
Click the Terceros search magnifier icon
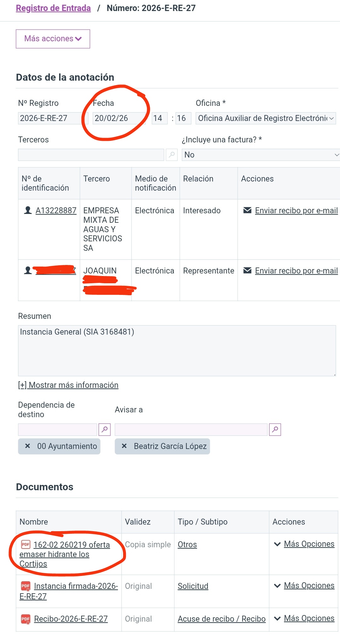tap(172, 155)
